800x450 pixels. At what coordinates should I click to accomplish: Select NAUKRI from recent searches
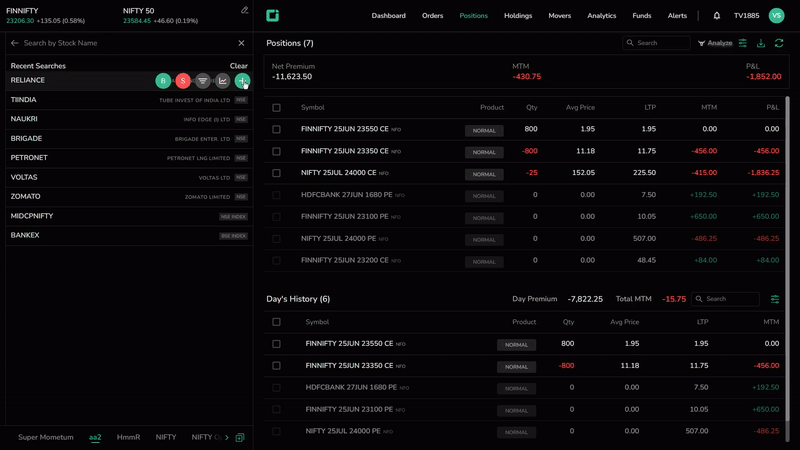129,119
